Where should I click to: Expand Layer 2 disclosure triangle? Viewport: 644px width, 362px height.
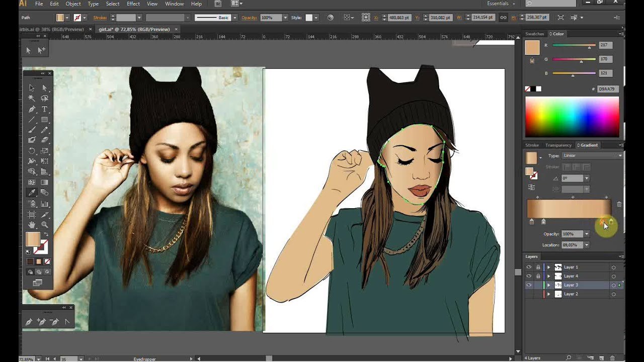pyautogui.click(x=549, y=294)
